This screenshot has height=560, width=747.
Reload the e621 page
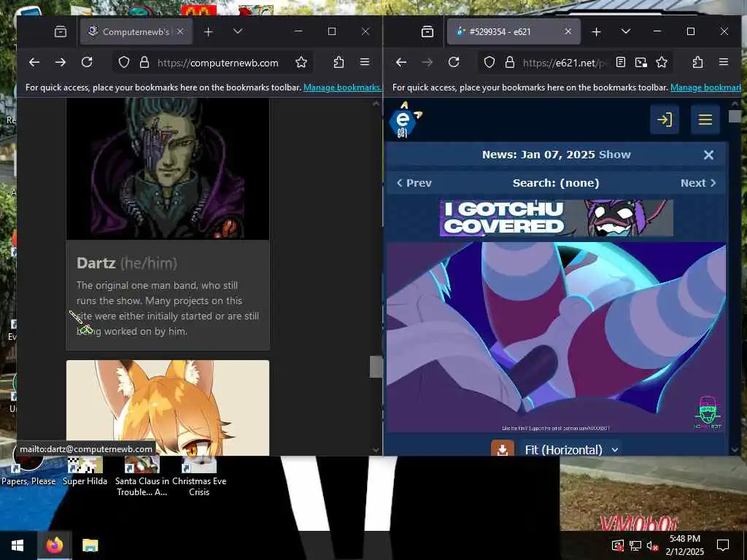pos(454,63)
